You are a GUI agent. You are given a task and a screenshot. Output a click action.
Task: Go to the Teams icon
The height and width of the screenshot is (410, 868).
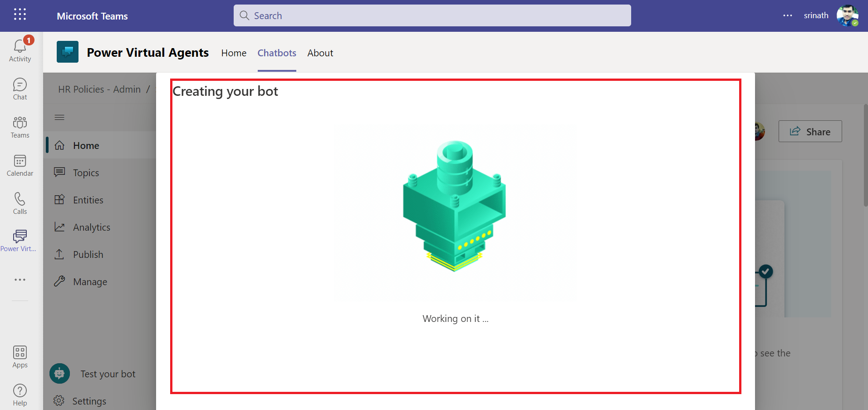20,127
